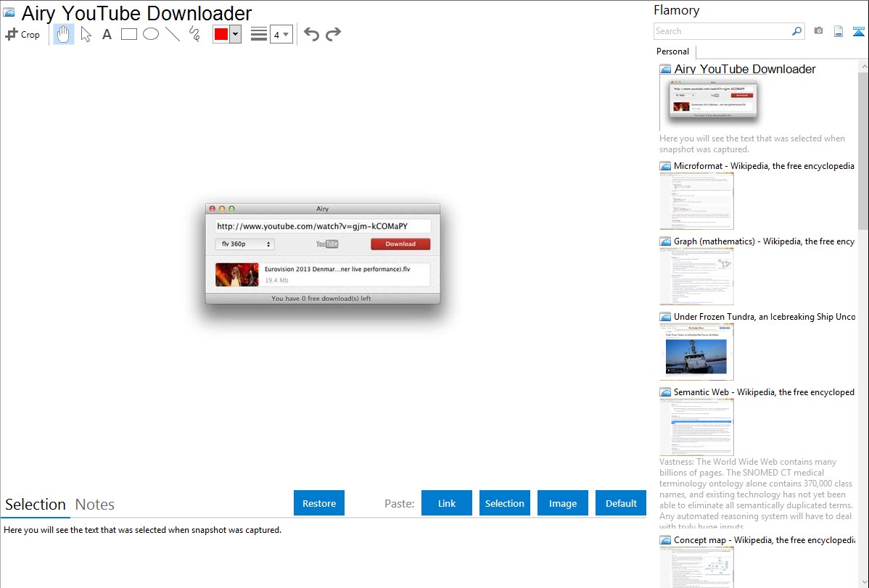Click the blue upload arrow icon
Viewport: 869px width, 588px height.
coord(858,31)
